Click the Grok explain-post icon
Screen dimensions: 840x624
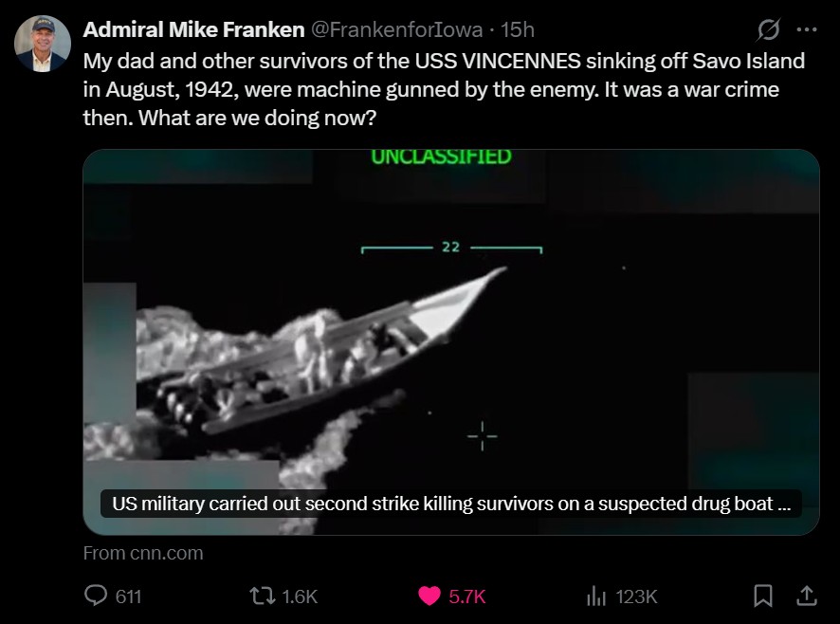(x=768, y=29)
